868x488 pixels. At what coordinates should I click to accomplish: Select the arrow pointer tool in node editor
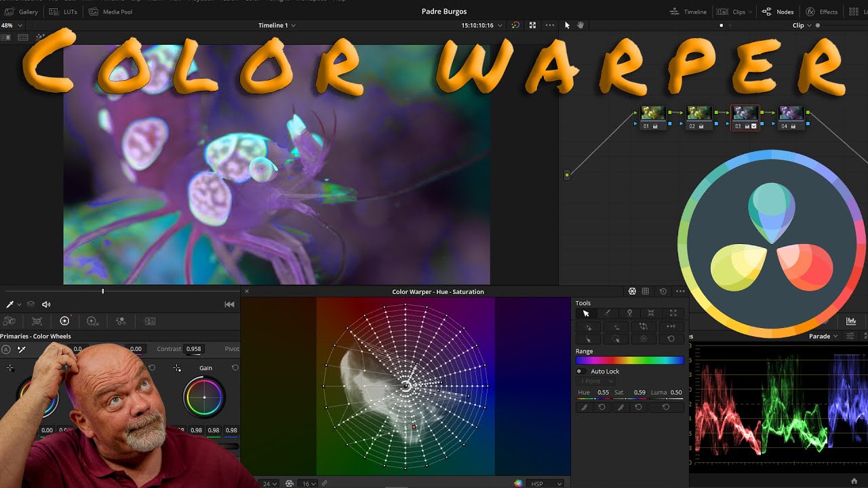click(x=568, y=25)
